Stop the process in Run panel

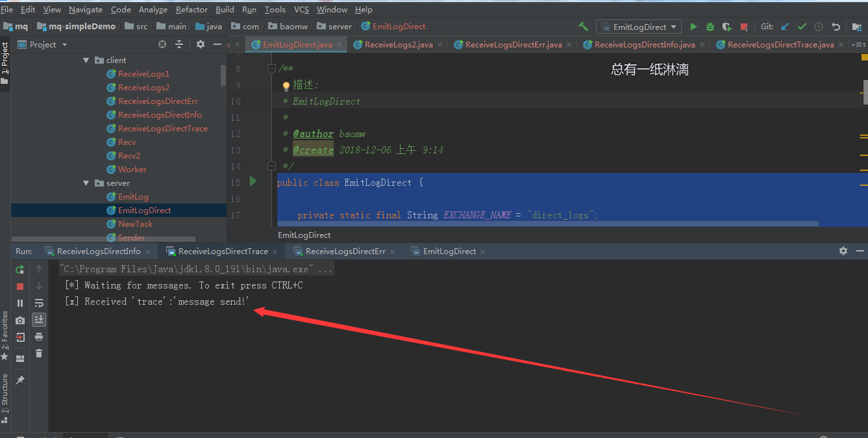click(x=20, y=286)
